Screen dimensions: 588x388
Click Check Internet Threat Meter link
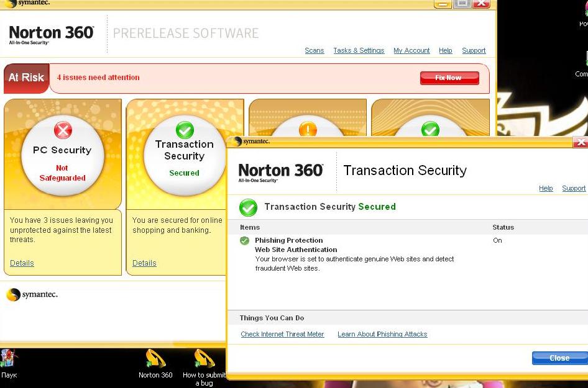coord(282,334)
